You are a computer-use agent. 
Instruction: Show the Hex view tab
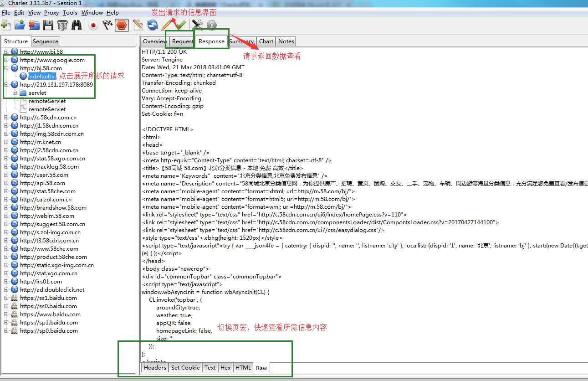click(225, 367)
